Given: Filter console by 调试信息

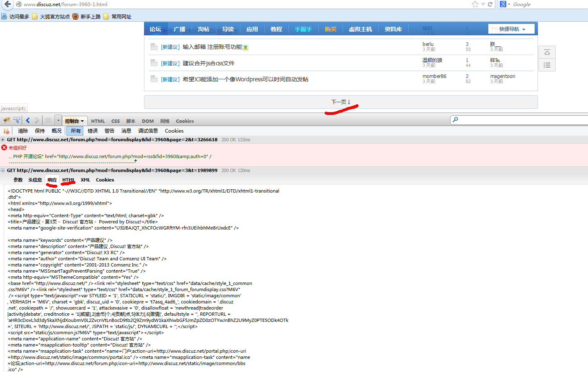Looking at the screenshot, I should (148, 131).
